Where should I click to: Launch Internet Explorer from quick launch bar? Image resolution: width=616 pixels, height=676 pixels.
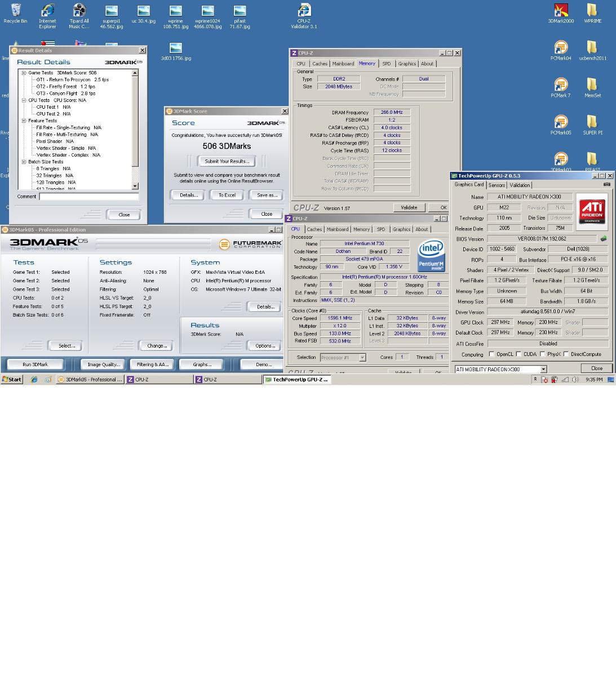[x=34, y=380]
